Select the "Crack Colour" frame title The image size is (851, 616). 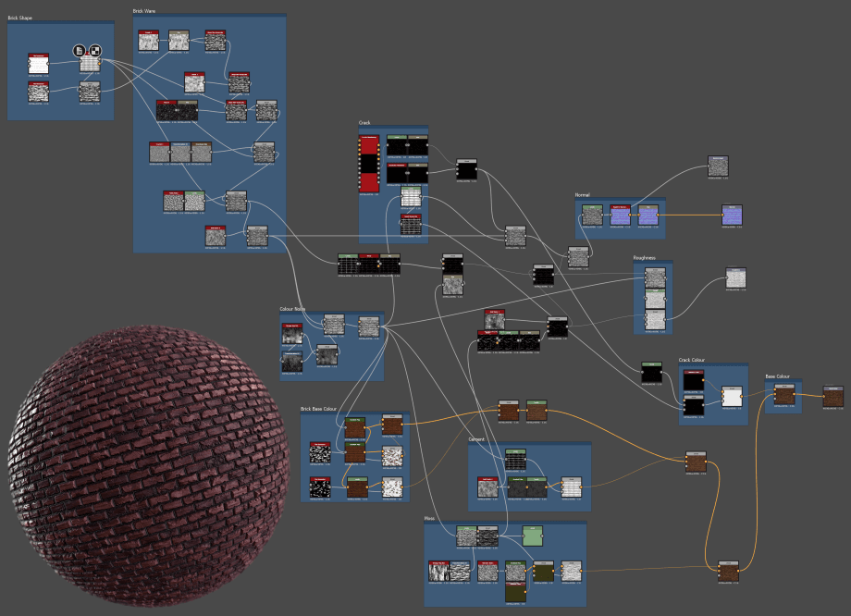(x=692, y=360)
